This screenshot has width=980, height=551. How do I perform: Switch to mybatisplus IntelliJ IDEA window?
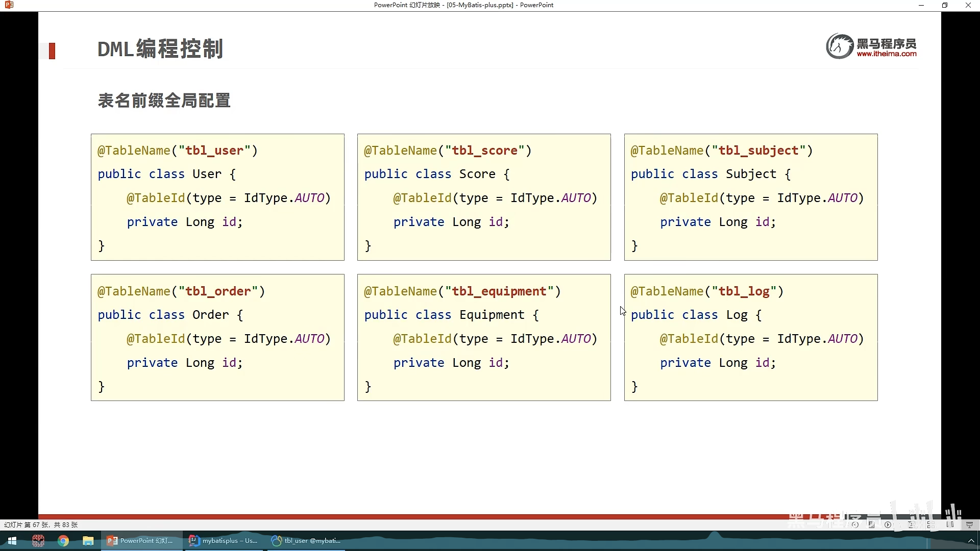[x=224, y=541]
